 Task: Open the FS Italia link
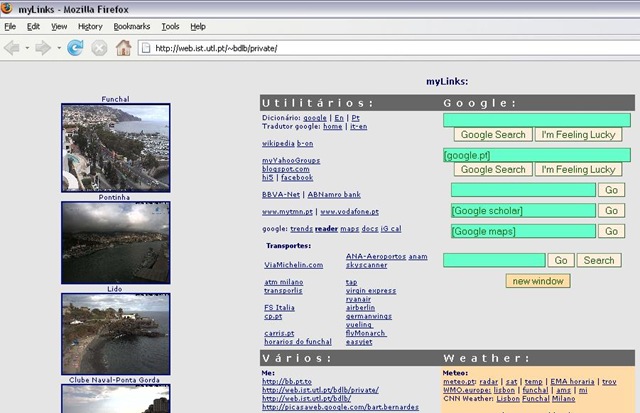click(279, 308)
